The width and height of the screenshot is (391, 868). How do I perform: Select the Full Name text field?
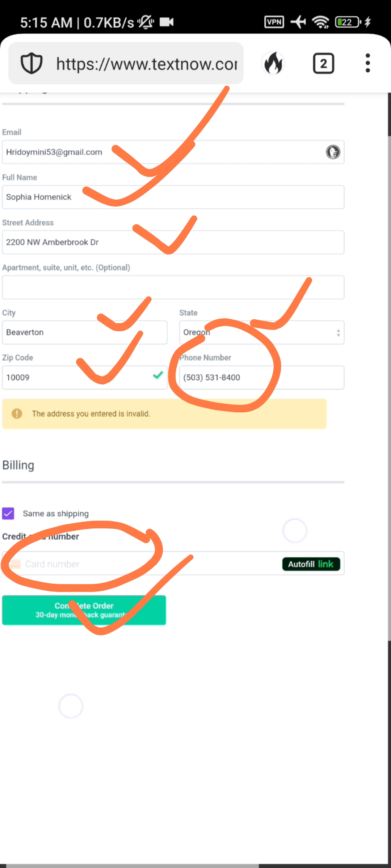(173, 197)
